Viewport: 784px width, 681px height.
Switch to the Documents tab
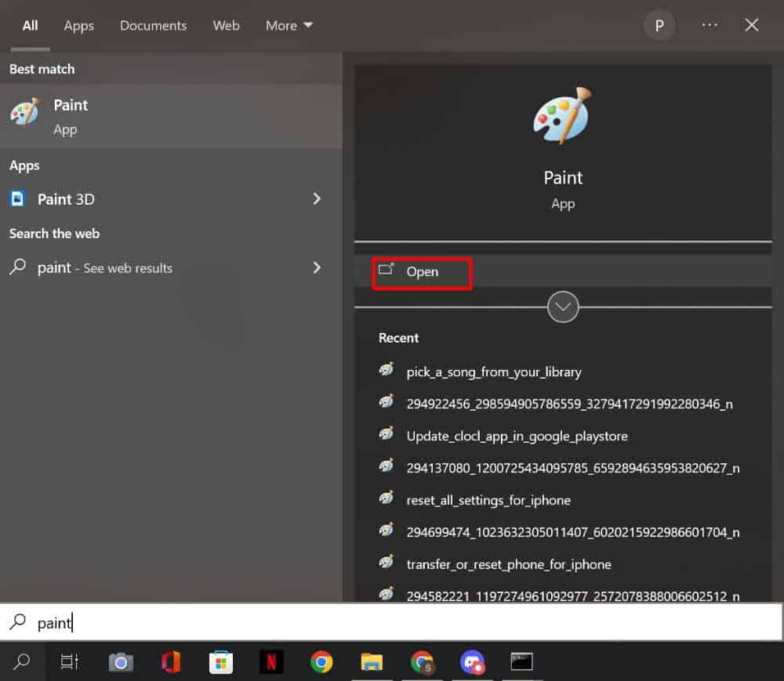pyautogui.click(x=153, y=26)
